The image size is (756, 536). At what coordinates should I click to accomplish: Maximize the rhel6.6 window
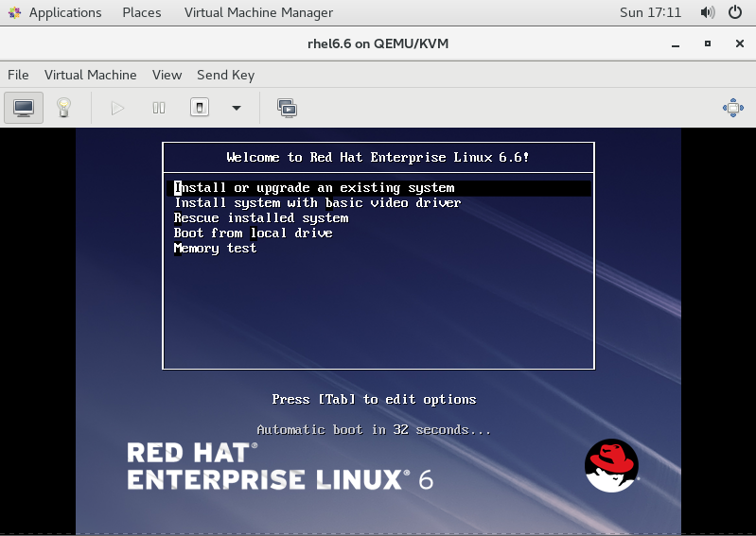tap(708, 43)
